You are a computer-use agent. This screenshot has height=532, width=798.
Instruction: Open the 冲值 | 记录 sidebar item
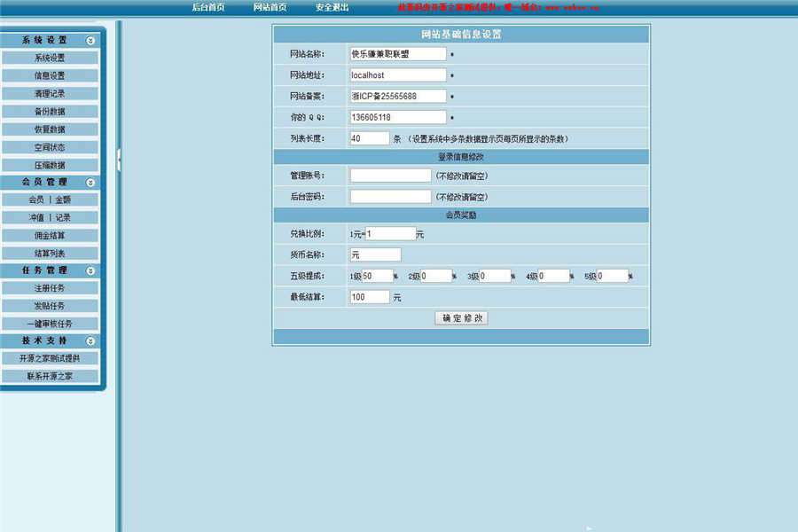pos(50,217)
